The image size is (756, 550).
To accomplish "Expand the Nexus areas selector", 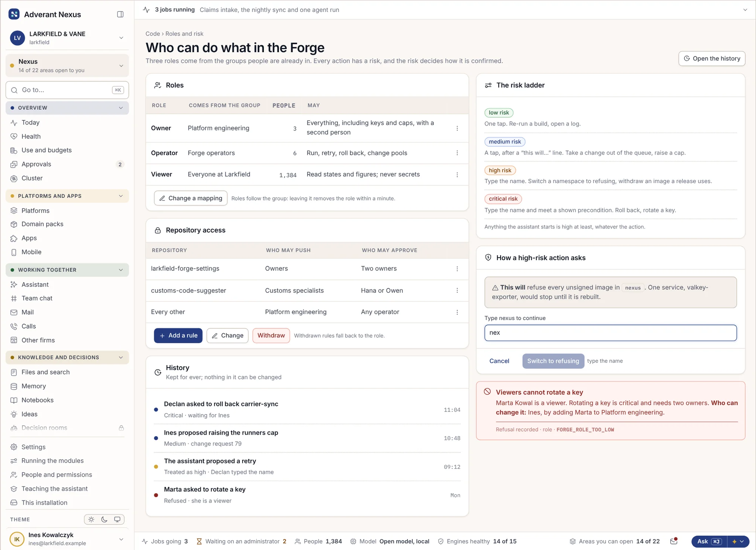I will point(67,65).
